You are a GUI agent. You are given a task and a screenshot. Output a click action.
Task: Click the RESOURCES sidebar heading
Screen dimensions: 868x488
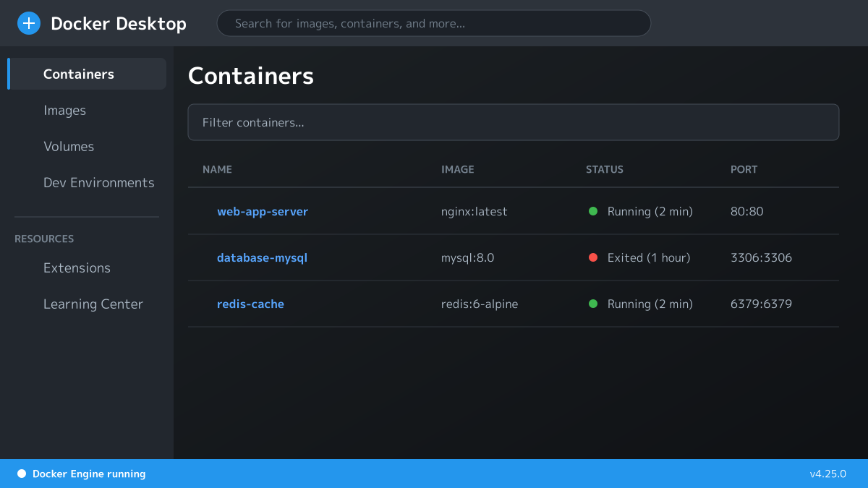pyautogui.click(x=44, y=239)
